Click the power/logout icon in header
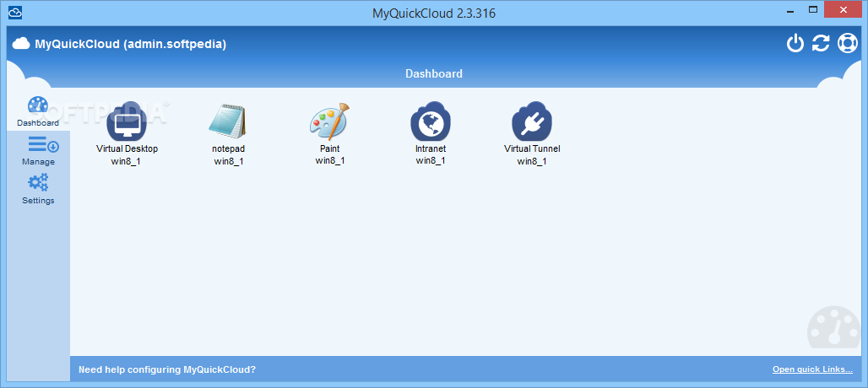868x388 pixels. [795, 43]
